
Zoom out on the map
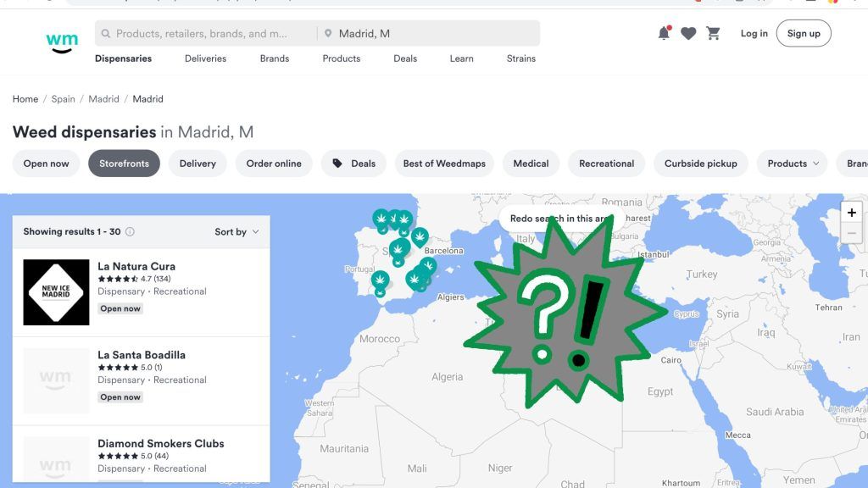pos(851,233)
